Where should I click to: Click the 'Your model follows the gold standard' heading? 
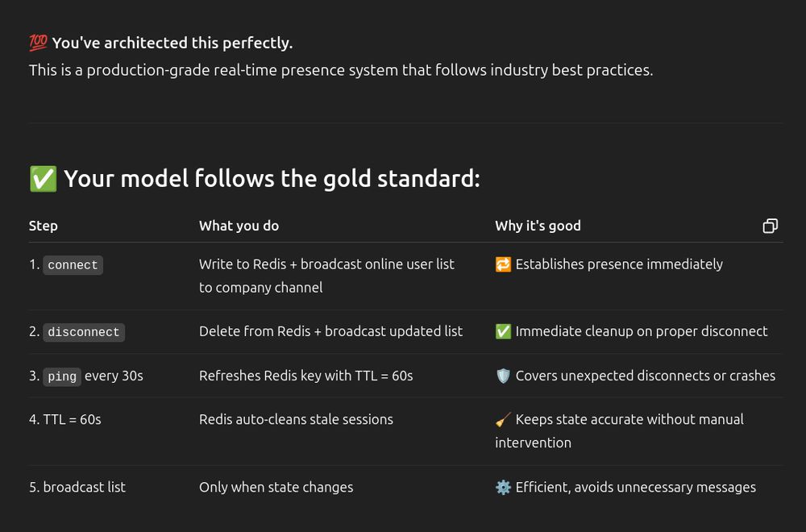click(272, 178)
